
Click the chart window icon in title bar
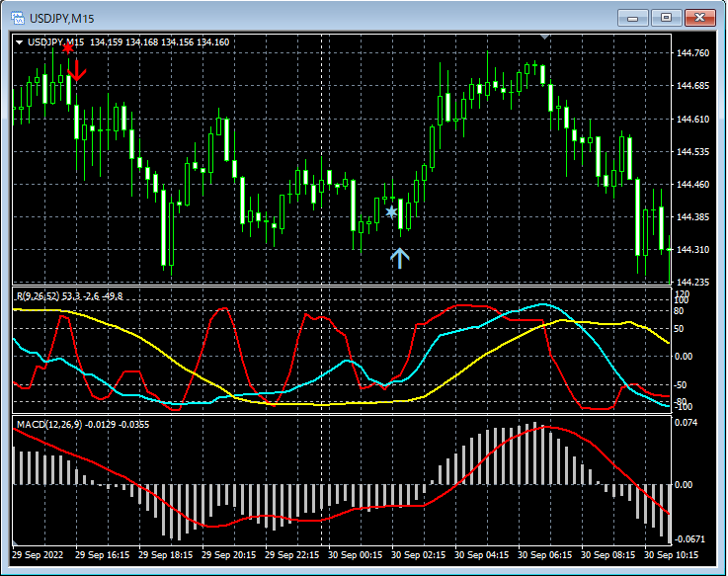[x=17, y=18]
